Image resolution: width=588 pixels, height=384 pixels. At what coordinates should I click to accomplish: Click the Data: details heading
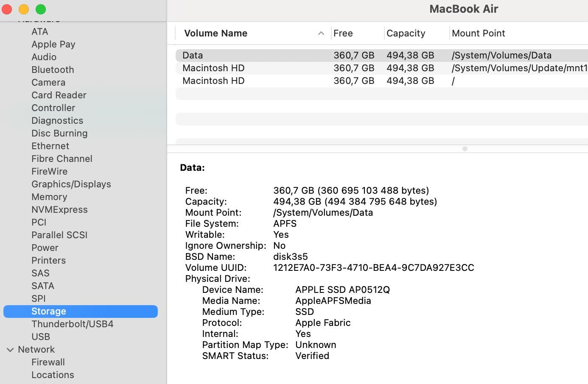192,167
